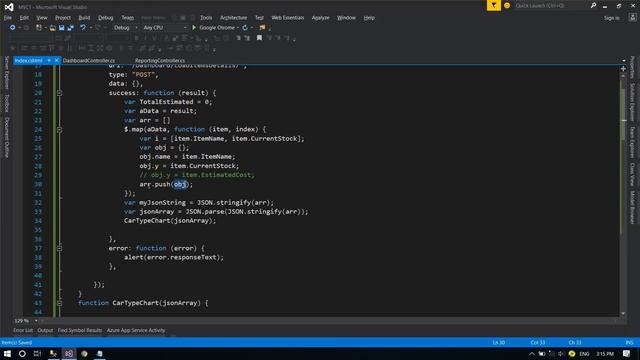Open the Team menu
This screenshot has height=360, width=640.
[x=127, y=18]
